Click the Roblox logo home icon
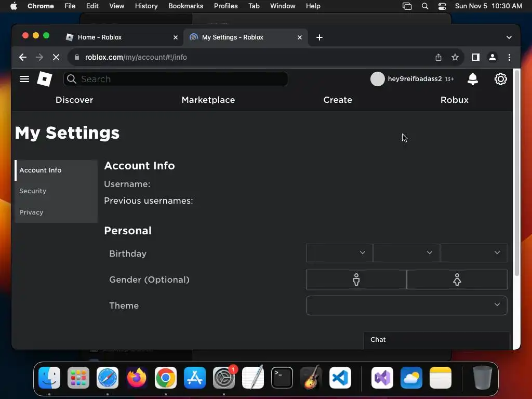 coord(45,79)
